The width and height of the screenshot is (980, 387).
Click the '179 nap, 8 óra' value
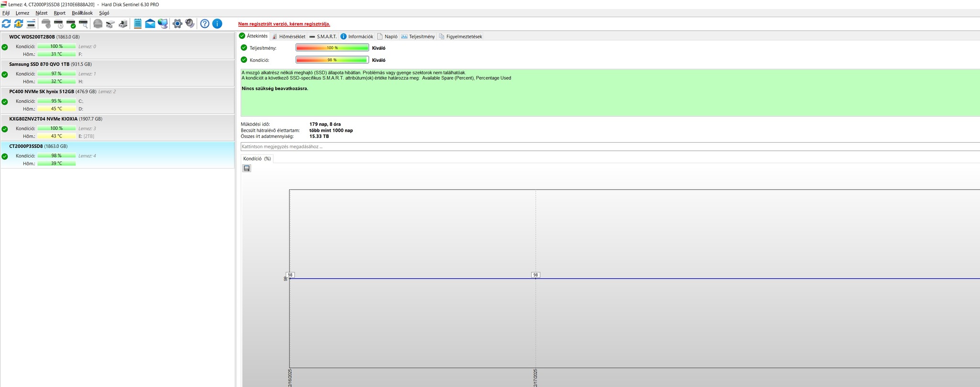click(x=325, y=125)
